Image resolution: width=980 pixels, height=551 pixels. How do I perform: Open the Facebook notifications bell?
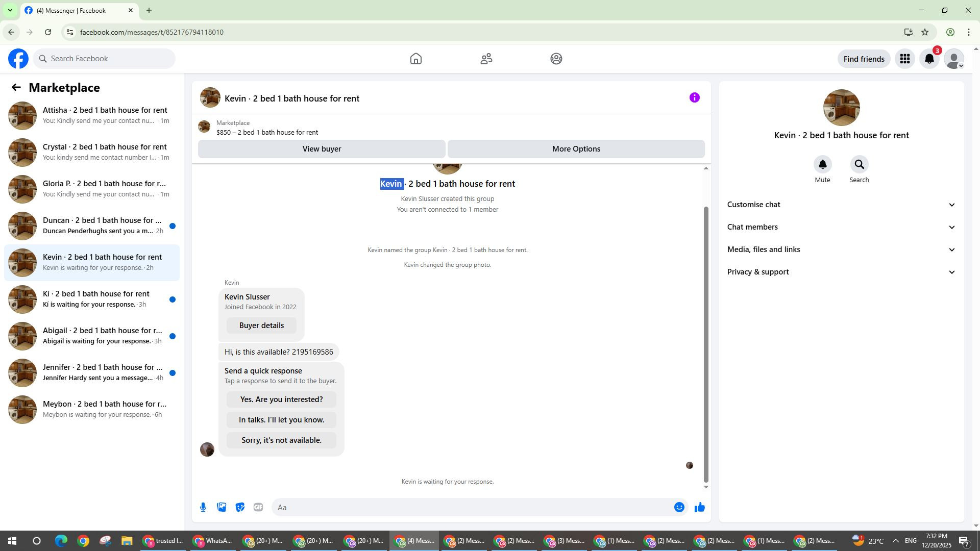pos(929,59)
